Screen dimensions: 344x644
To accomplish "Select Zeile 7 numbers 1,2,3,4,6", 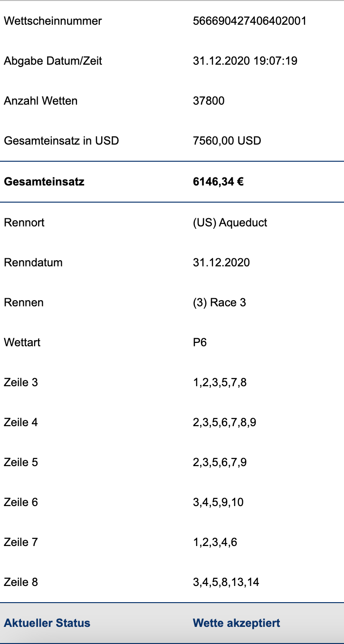I will click(x=215, y=542).
